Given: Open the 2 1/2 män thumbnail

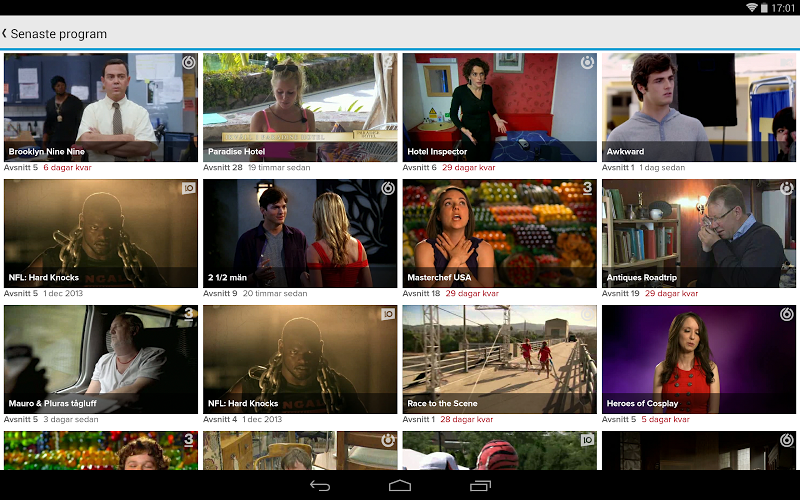Looking at the screenshot, I should (300, 233).
